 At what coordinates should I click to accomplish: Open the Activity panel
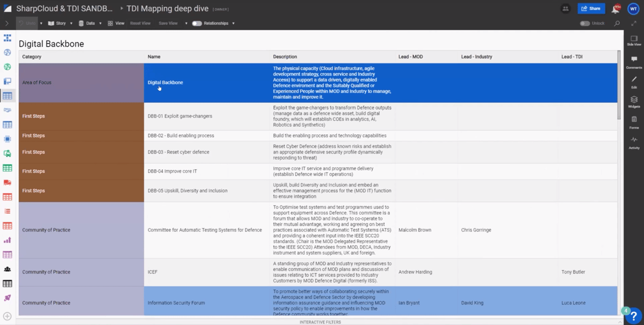pos(634,142)
